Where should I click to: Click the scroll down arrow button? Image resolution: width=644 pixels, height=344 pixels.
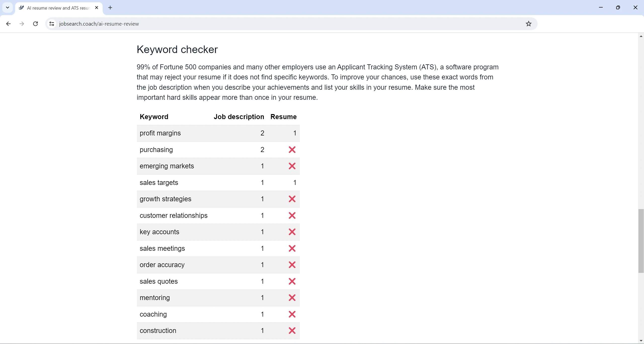point(641,341)
